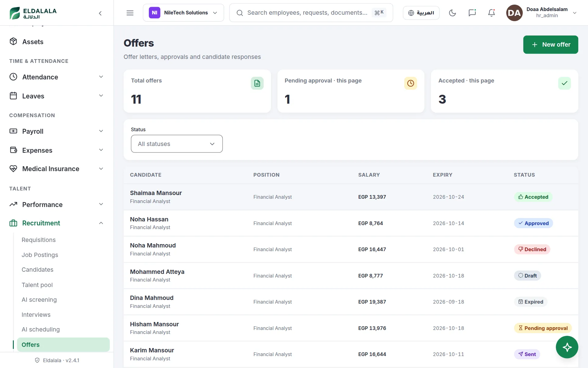Open AI scheduling in the sidebar
This screenshot has height=368, width=588.
[40, 329]
